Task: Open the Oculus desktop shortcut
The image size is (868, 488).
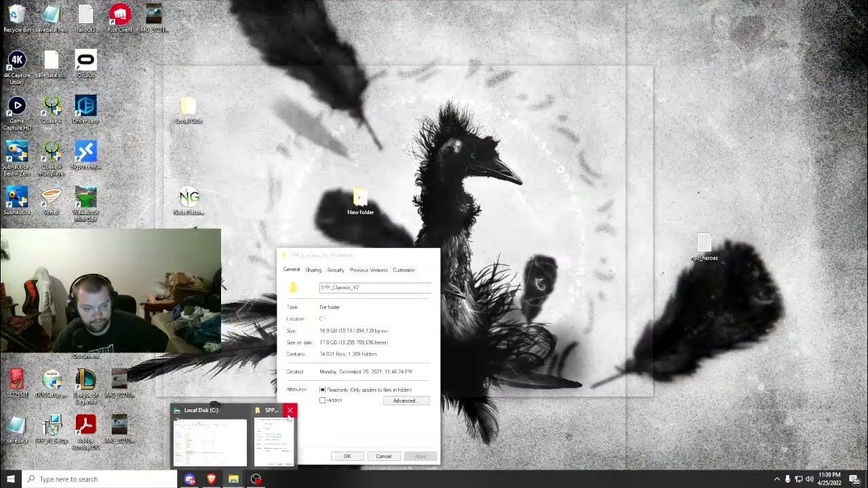Action: [x=85, y=64]
